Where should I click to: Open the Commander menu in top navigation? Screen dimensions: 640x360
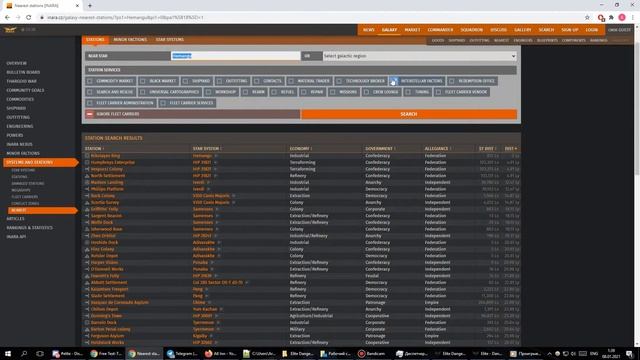[x=440, y=30]
